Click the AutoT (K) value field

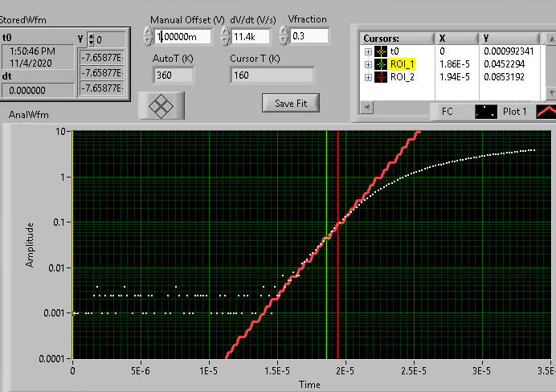point(173,75)
